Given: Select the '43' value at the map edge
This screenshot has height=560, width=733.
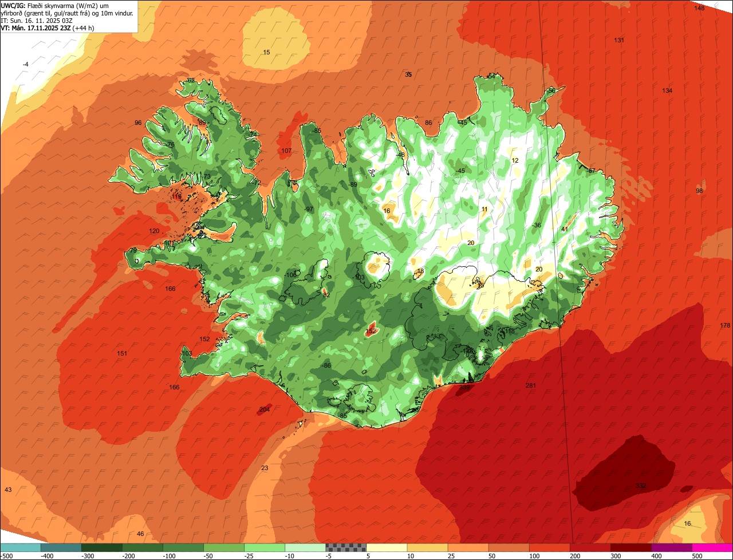Looking at the screenshot, I should pos(8,490).
